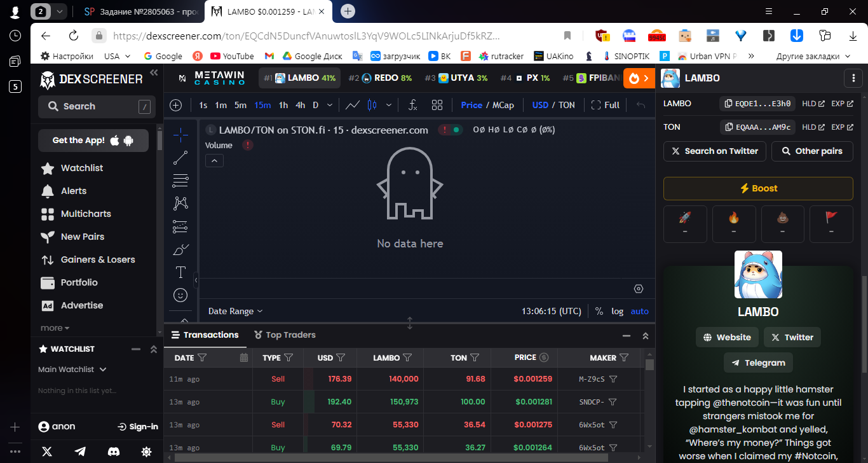Open the Telegram icon in sidebar footer
This screenshot has height=463, width=868.
click(x=80, y=452)
